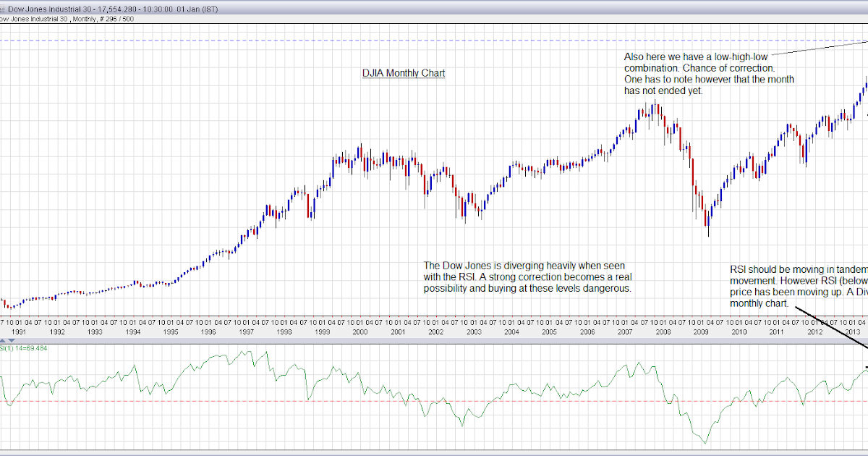Click the 'Dow Jones is diverging heavily' note
The height and width of the screenshot is (456, 868).
tap(528, 276)
